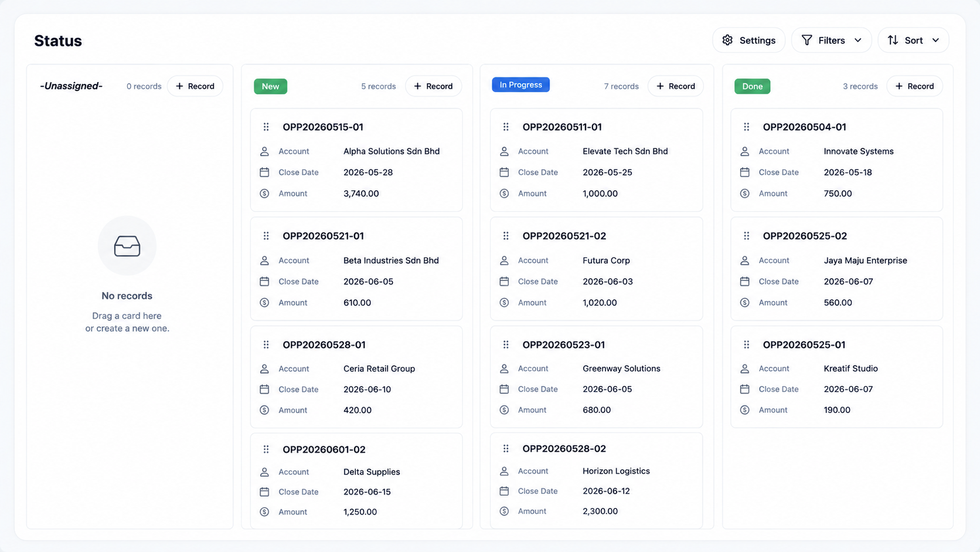Click the amount value 190.00
This screenshot has height=552, width=980.
tap(837, 410)
